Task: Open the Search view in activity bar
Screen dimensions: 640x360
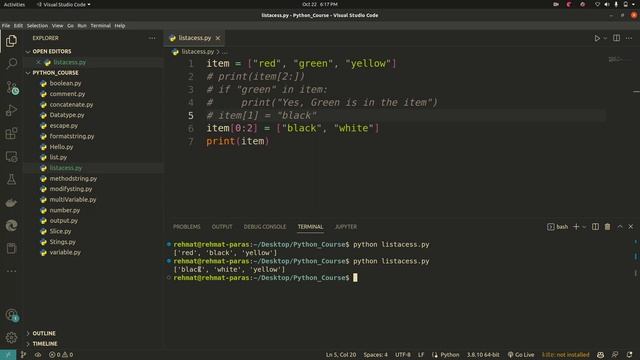Action: [x=11, y=63]
